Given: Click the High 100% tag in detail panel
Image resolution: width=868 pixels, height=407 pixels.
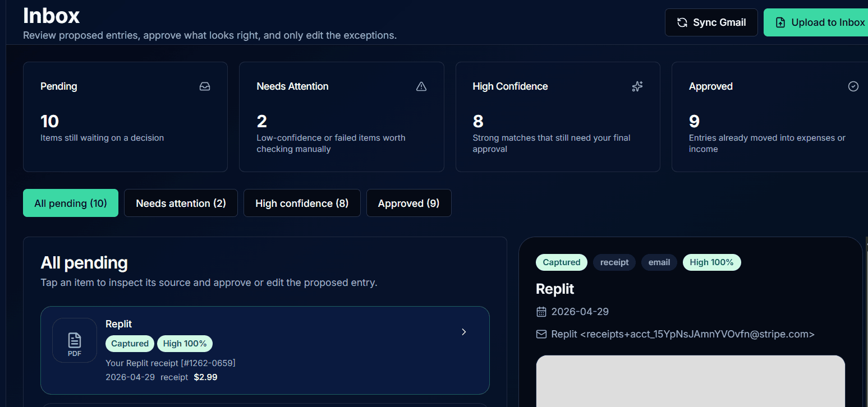Looking at the screenshot, I should tap(712, 262).
